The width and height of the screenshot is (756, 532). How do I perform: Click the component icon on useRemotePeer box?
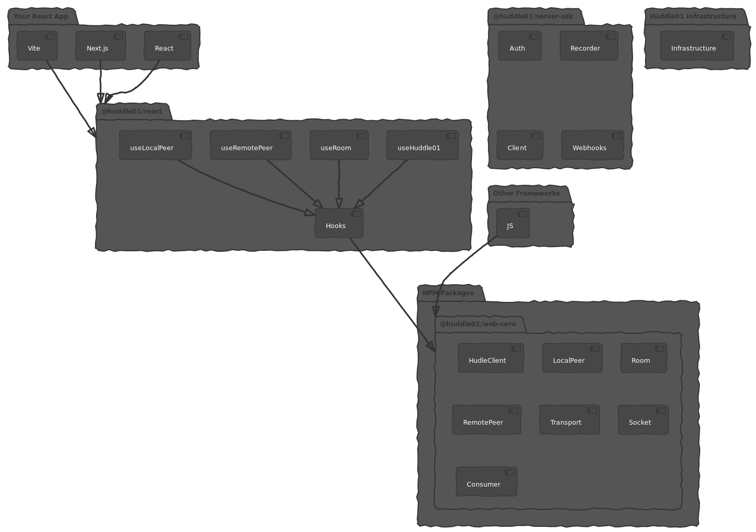click(284, 136)
